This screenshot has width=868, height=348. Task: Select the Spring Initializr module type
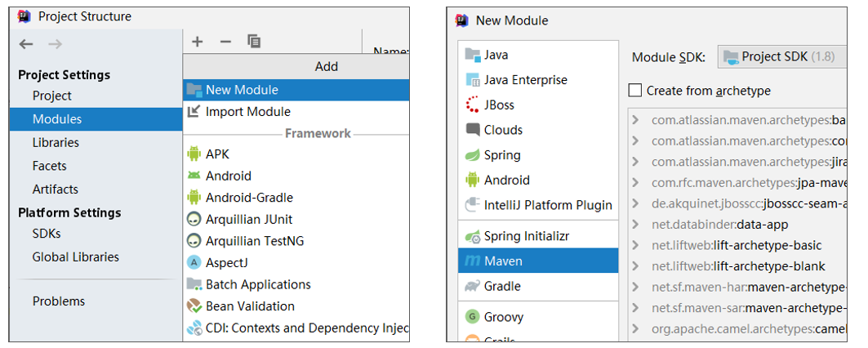526,236
